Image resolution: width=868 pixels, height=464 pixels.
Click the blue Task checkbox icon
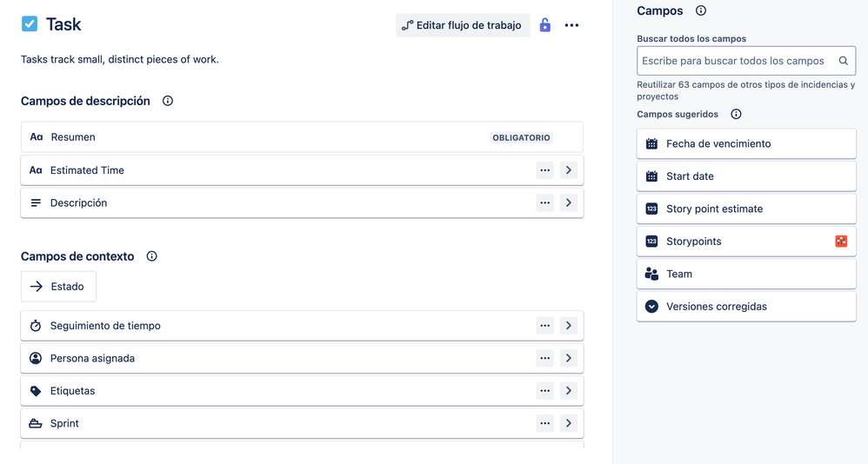tap(30, 23)
